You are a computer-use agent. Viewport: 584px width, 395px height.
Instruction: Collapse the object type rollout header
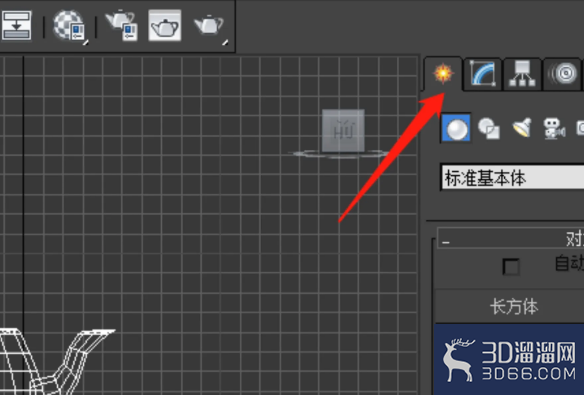click(x=510, y=238)
